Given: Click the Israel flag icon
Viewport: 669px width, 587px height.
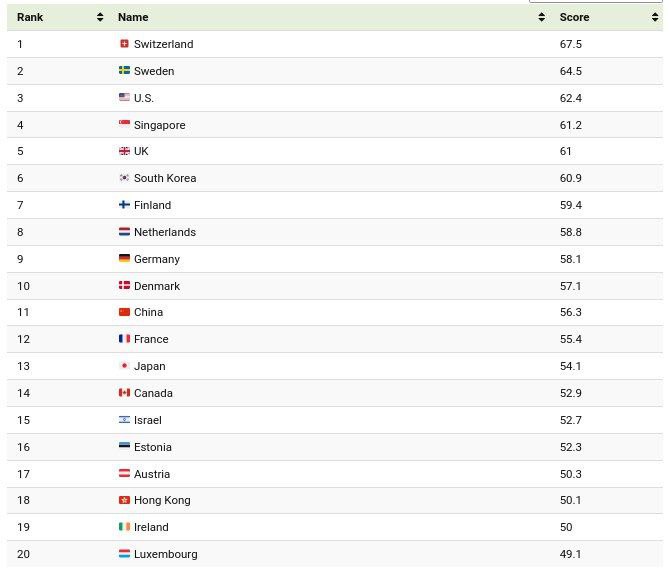Looking at the screenshot, I should (124, 420).
